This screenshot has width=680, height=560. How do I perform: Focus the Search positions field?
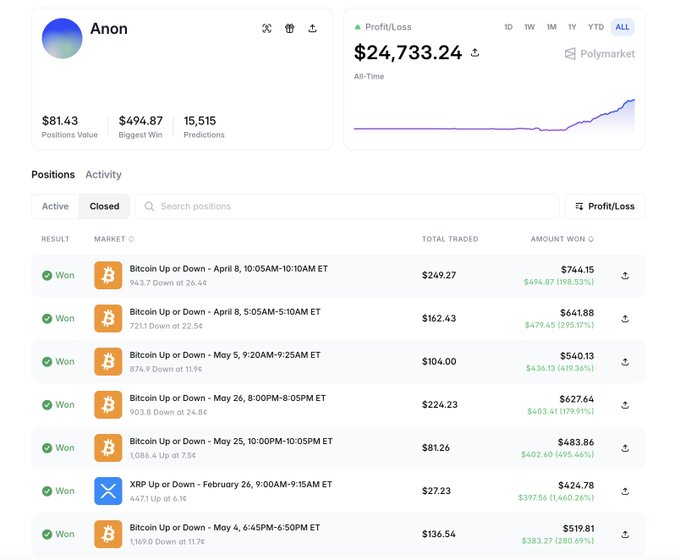pos(347,206)
